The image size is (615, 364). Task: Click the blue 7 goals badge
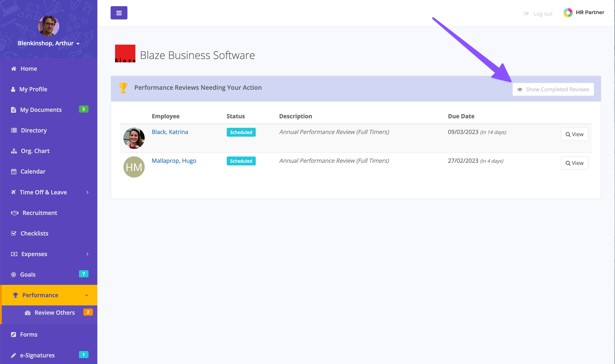click(84, 274)
